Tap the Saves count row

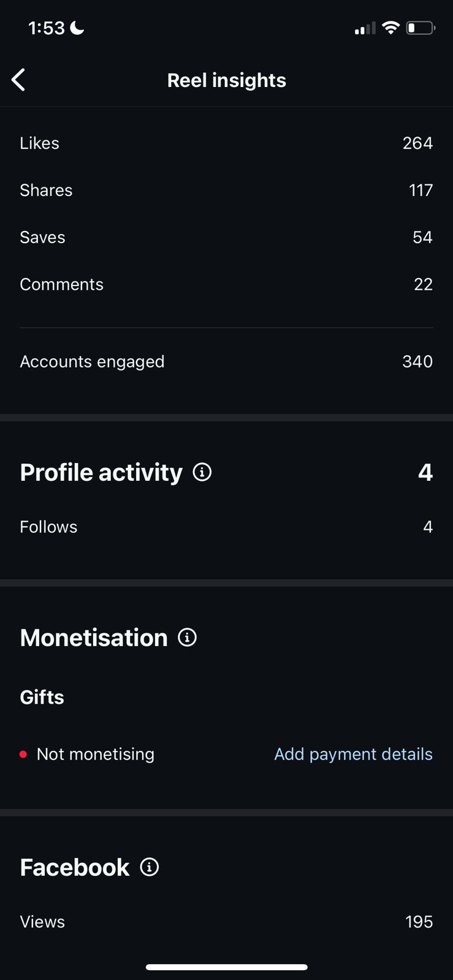[226, 238]
